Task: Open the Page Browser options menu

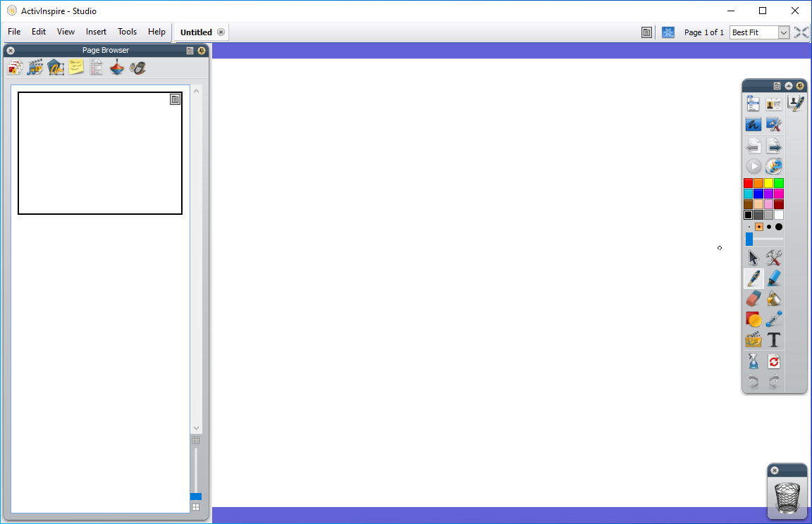Action: coord(190,51)
